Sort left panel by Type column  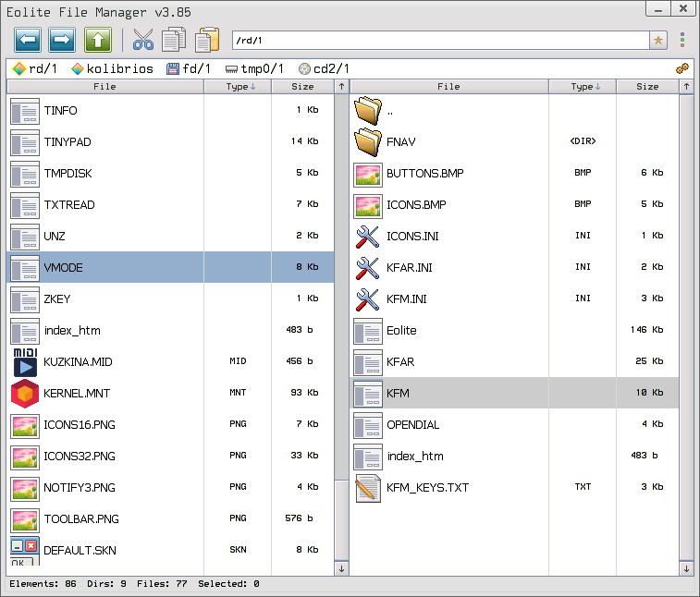pos(238,87)
